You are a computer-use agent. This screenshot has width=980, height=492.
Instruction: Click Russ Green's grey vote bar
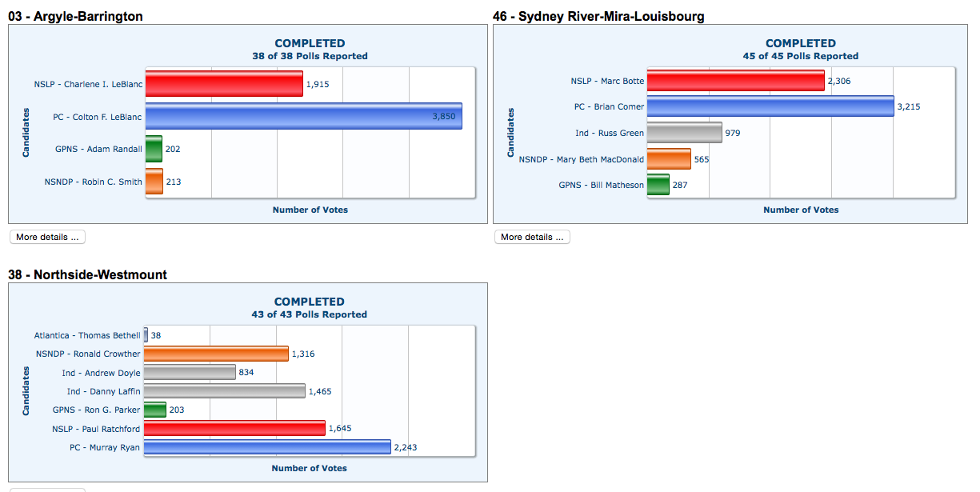click(x=684, y=133)
